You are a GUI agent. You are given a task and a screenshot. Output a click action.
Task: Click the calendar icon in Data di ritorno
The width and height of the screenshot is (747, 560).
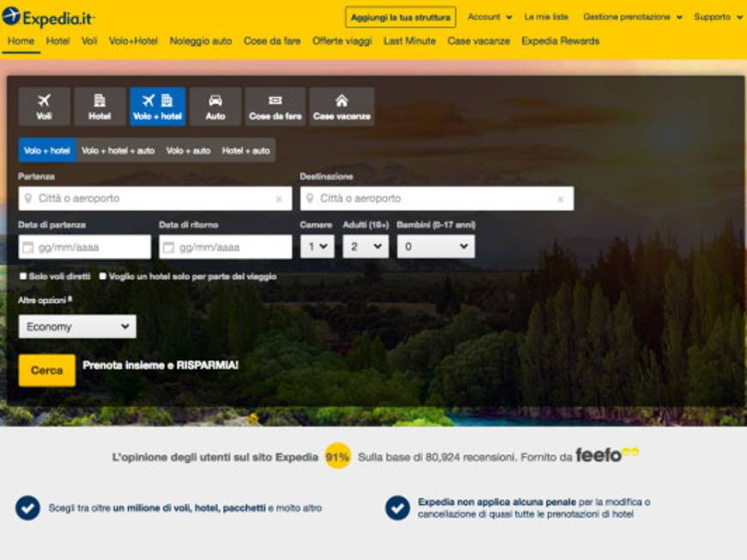(x=169, y=247)
